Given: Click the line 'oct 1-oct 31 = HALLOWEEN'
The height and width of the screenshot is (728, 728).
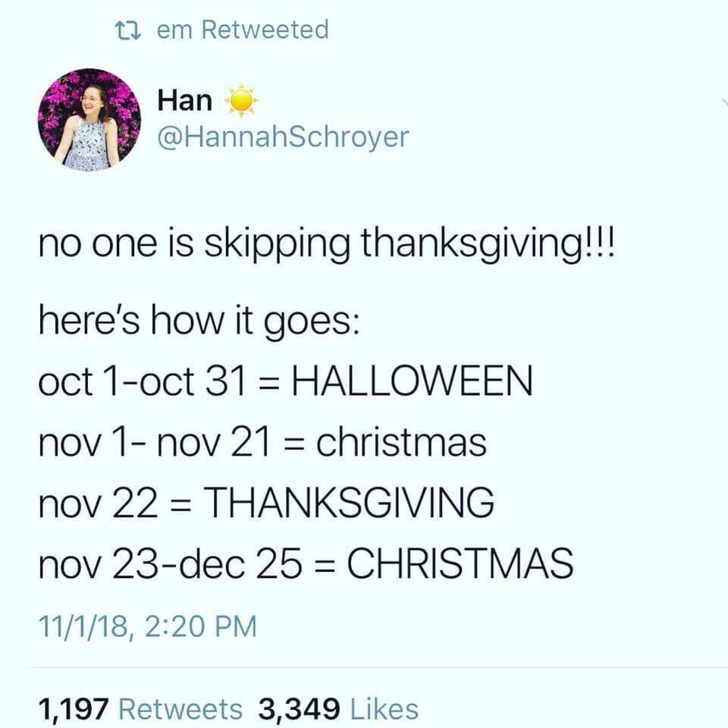Looking at the screenshot, I should point(286,381).
